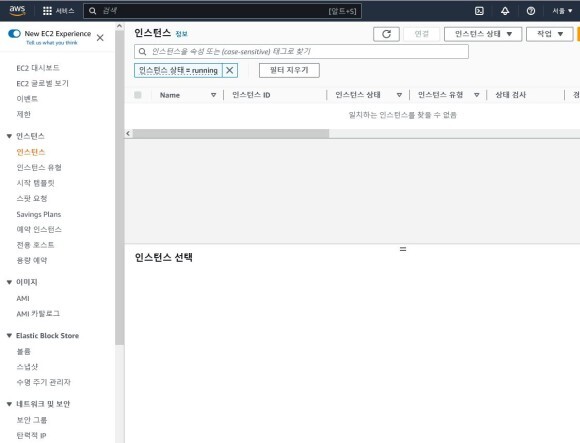
Task: Open Launch Templates in sidebar
Action: click(x=35, y=183)
